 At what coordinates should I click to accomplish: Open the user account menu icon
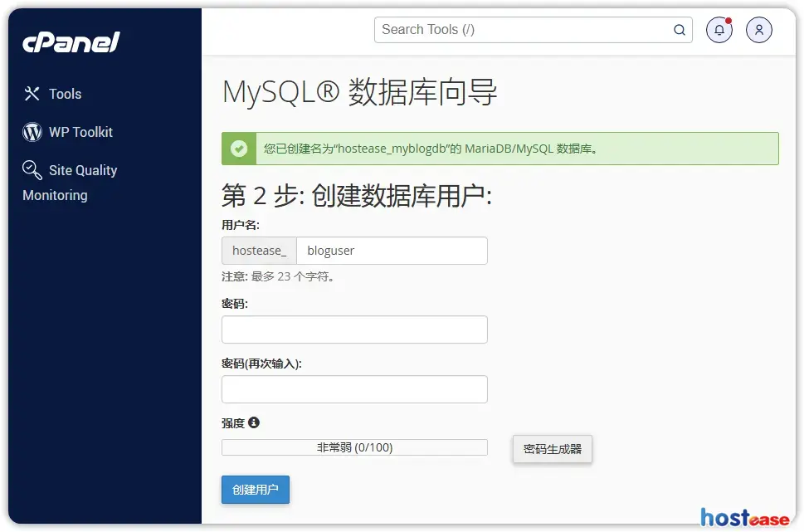click(758, 30)
